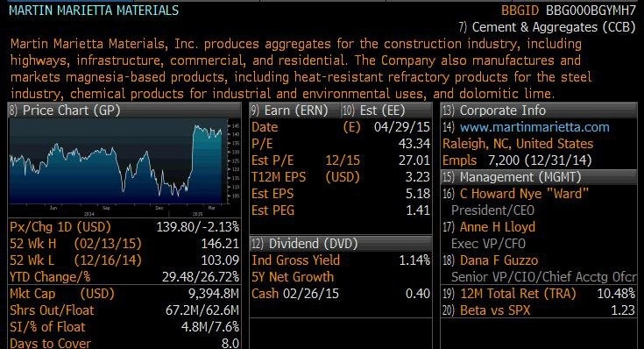The height and width of the screenshot is (349, 644).
Task: Open the Earn (ERN) section
Action: point(295,110)
